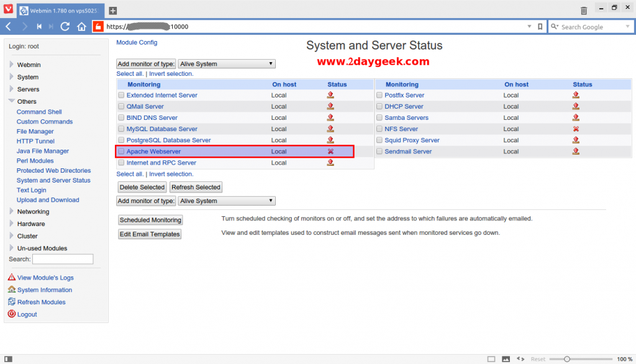Collapse the Others category in the sidebar
This screenshot has width=636, height=364.
11,101
